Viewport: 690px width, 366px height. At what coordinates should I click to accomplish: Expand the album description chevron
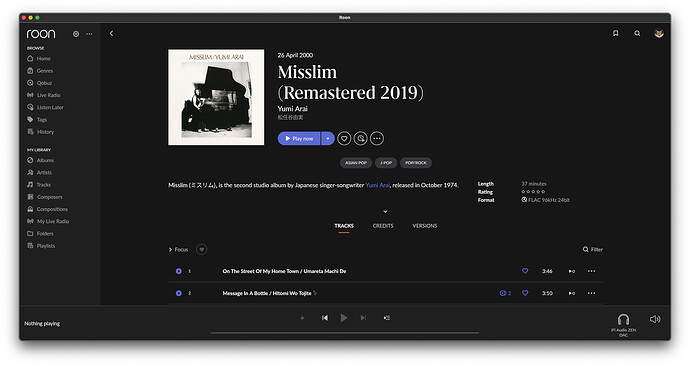click(x=385, y=212)
